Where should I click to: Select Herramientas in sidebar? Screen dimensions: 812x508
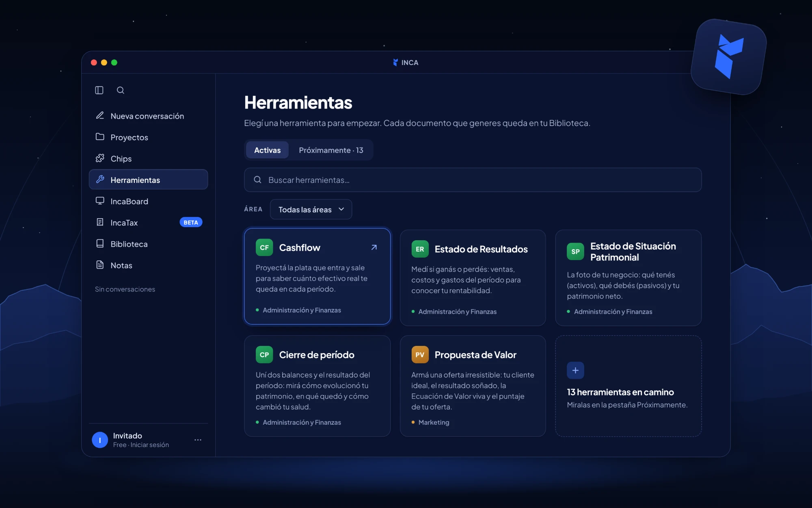click(x=148, y=180)
